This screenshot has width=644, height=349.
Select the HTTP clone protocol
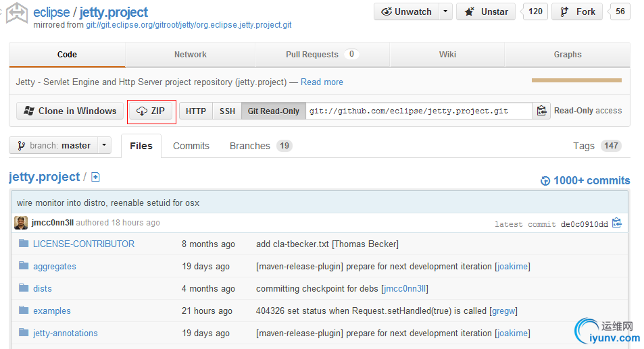(x=196, y=111)
